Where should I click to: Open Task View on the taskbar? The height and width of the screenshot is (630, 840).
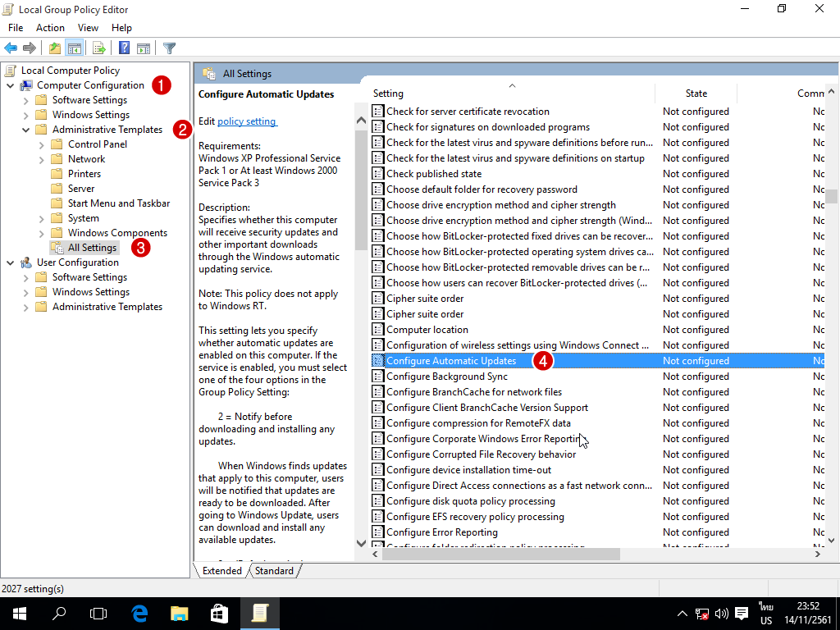[98, 614]
